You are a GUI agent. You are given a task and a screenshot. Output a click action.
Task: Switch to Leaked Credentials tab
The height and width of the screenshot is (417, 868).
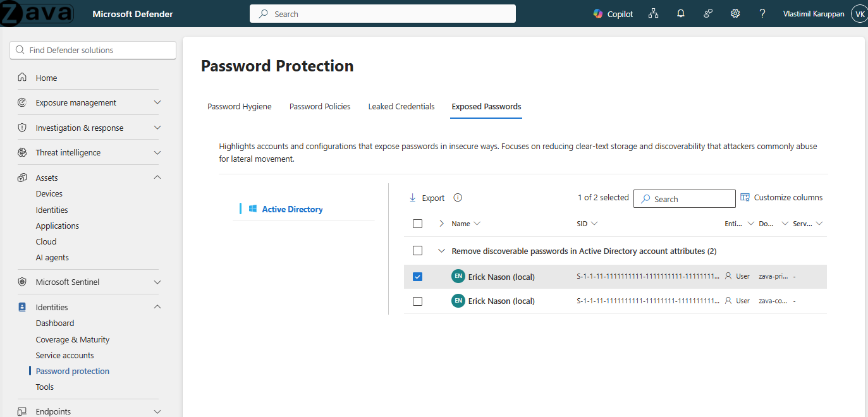click(401, 107)
